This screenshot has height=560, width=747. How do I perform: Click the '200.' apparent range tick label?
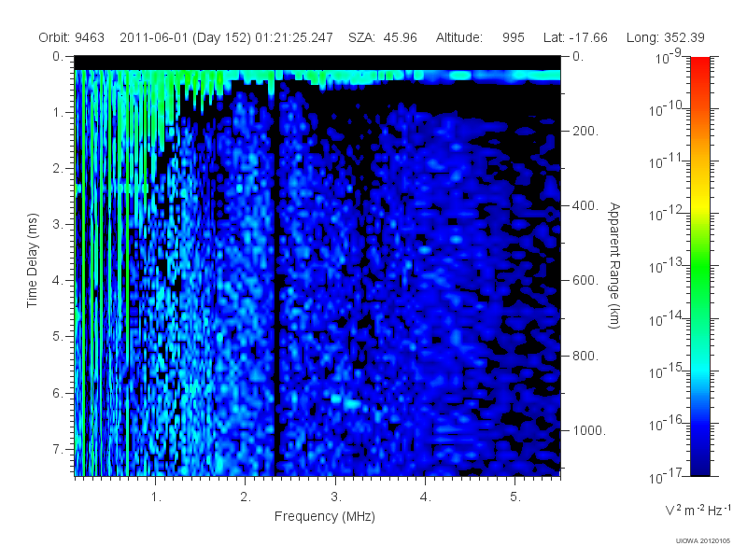click(585, 131)
